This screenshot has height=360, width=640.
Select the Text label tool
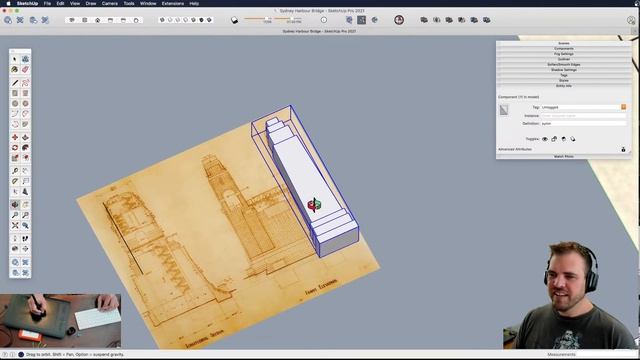[x=25, y=181]
